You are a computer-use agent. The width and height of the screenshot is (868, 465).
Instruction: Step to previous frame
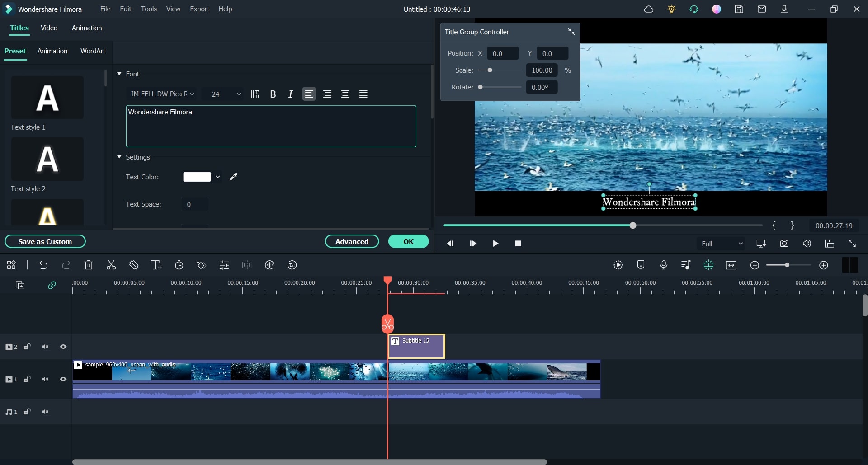tap(450, 244)
